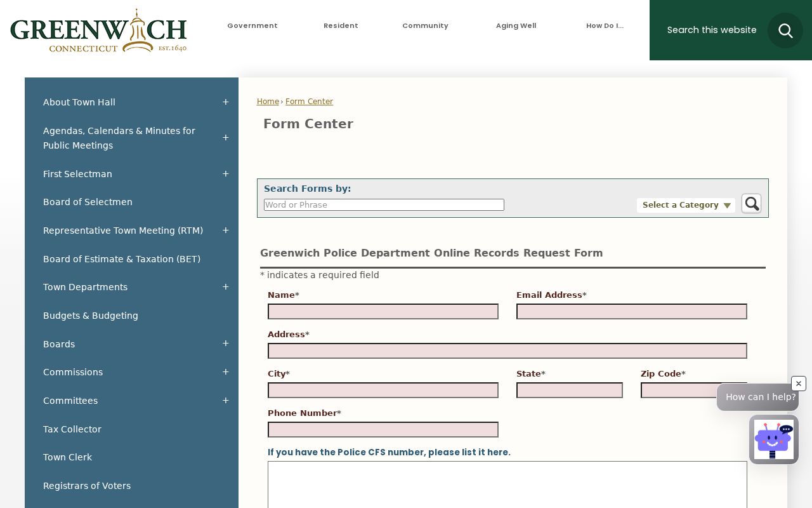Open the chatbot robot assistant icon

coord(773,439)
